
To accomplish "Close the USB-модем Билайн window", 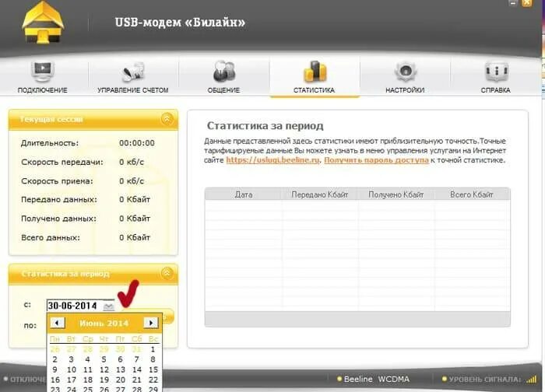I will (x=527, y=3).
